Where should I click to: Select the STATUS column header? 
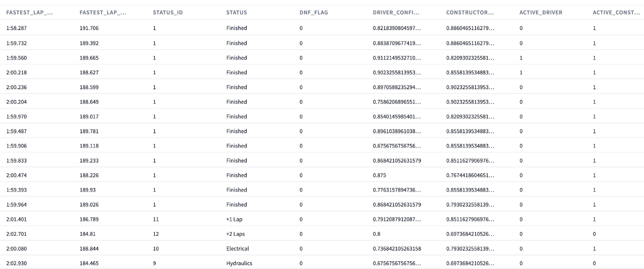pos(236,13)
